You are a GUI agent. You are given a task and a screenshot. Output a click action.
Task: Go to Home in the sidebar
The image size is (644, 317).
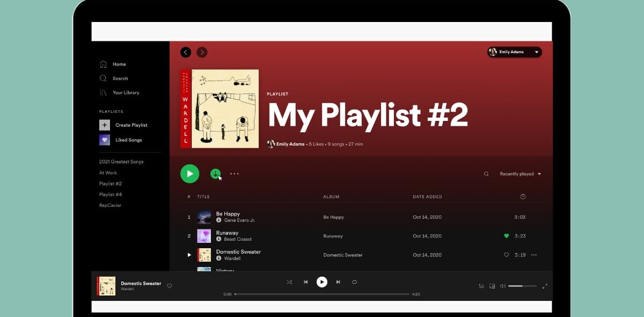point(119,64)
